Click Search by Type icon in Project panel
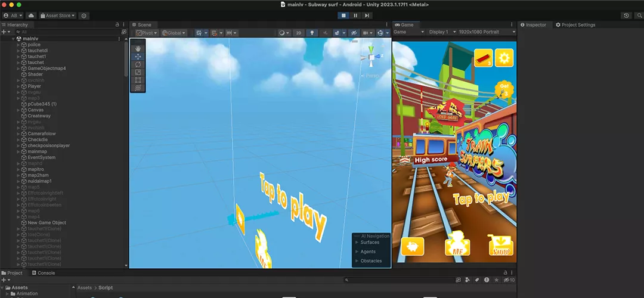 coord(467,280)
